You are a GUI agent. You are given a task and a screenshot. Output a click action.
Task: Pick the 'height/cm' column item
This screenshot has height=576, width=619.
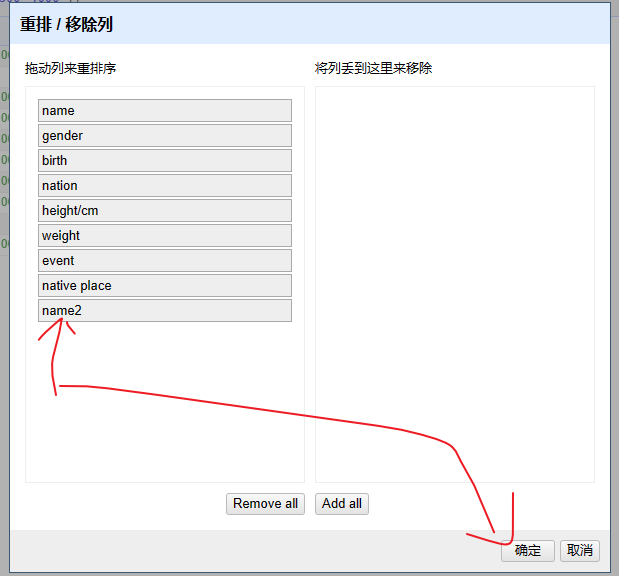coord(165,210)
